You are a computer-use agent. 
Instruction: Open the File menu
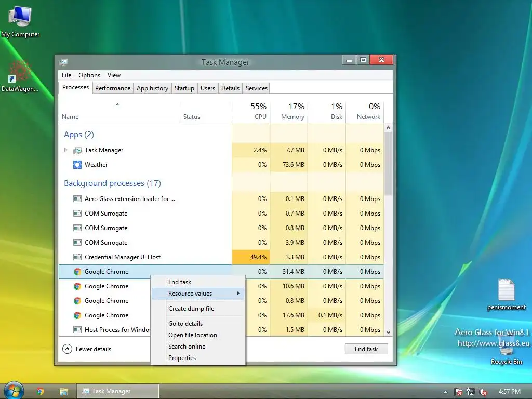coord(66,75)
